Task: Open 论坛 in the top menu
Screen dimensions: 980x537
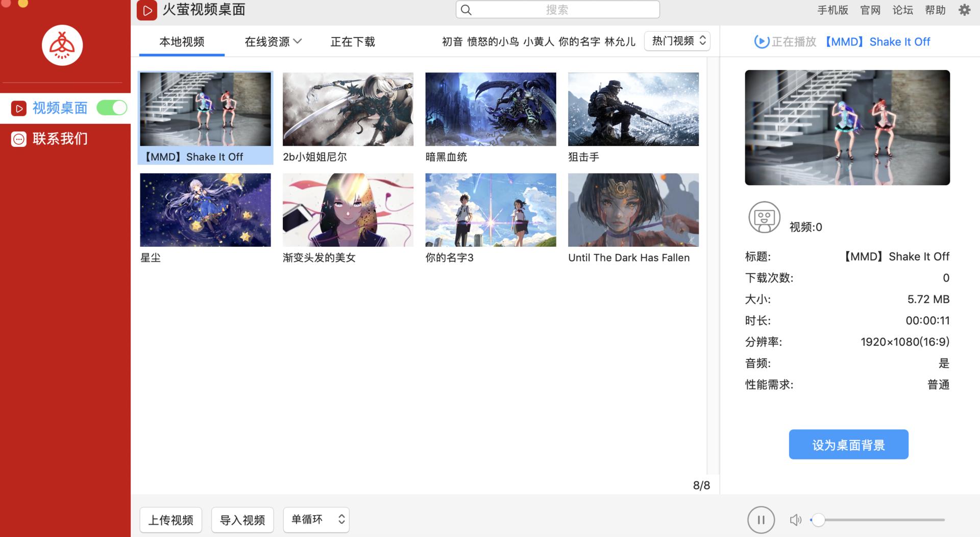Action: 902,10
